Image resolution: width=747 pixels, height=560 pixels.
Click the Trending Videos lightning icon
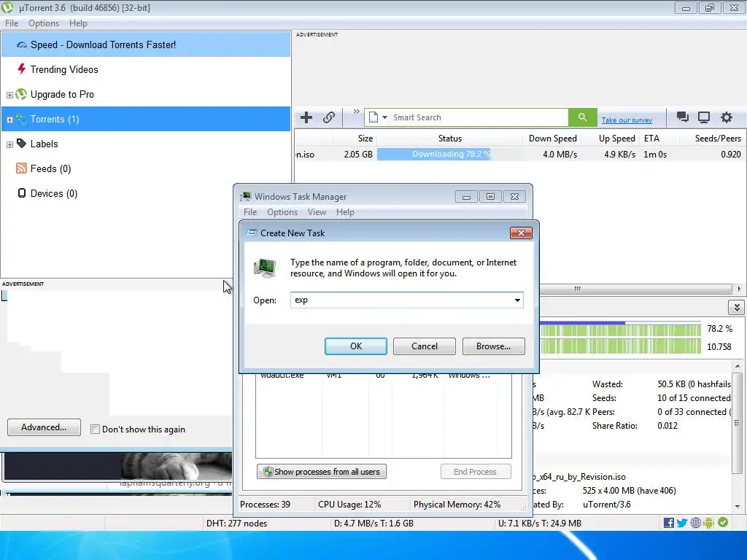pos(21,69)
